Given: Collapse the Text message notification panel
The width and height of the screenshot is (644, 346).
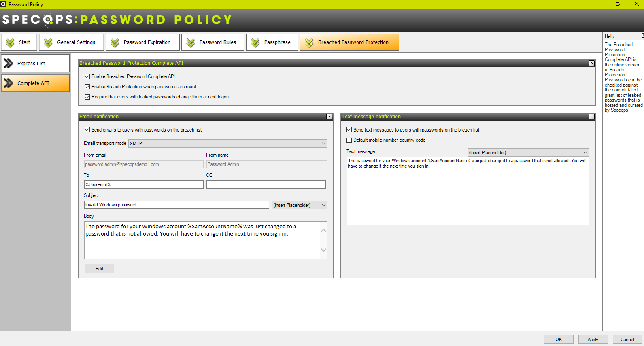Looking at the screenshot, I should (591, 117).
